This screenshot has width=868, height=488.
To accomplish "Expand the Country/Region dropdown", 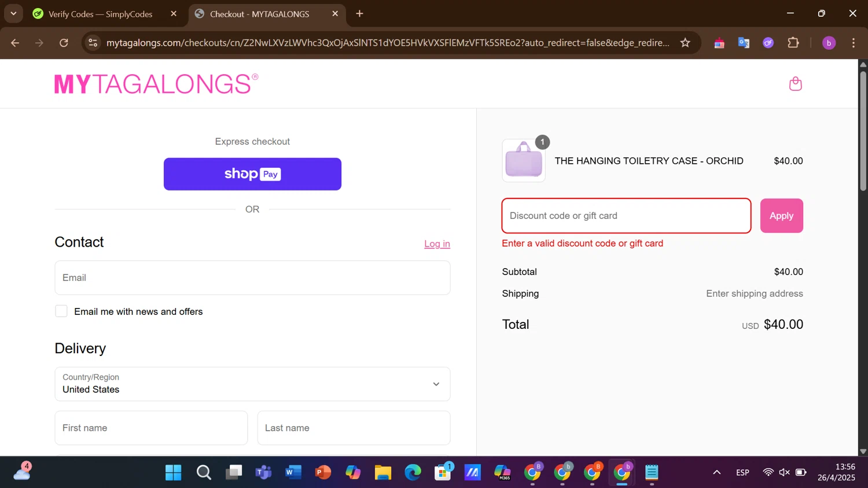I will pyautogui.click(x=252, y=384).
